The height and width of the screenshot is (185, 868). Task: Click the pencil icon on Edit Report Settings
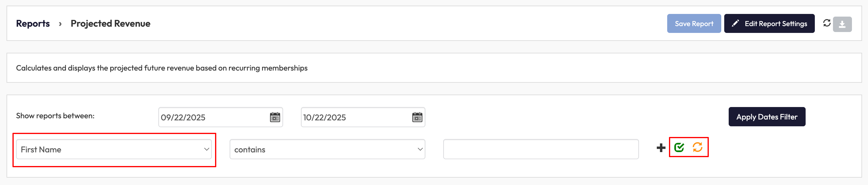[x=735, y=23]
